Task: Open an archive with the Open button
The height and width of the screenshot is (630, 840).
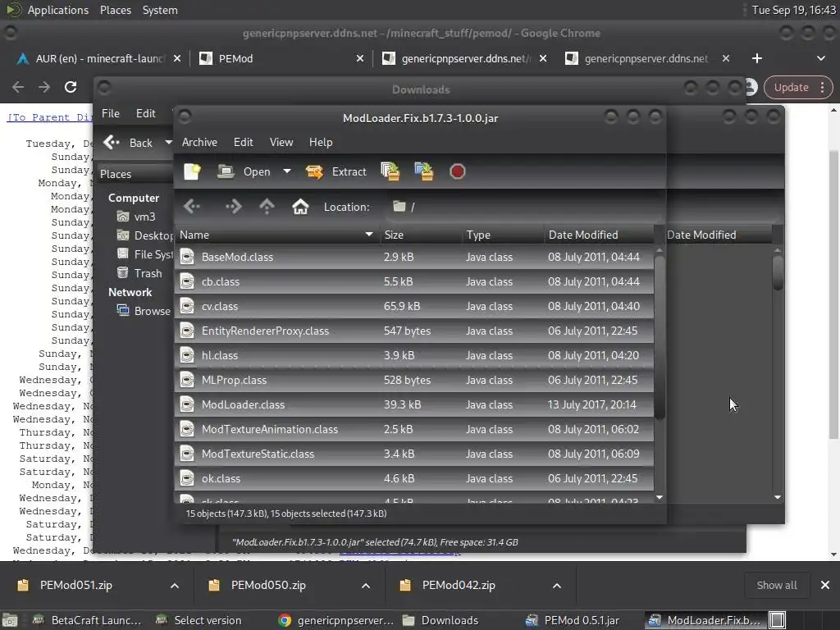Action: click(x=244, y=171)
